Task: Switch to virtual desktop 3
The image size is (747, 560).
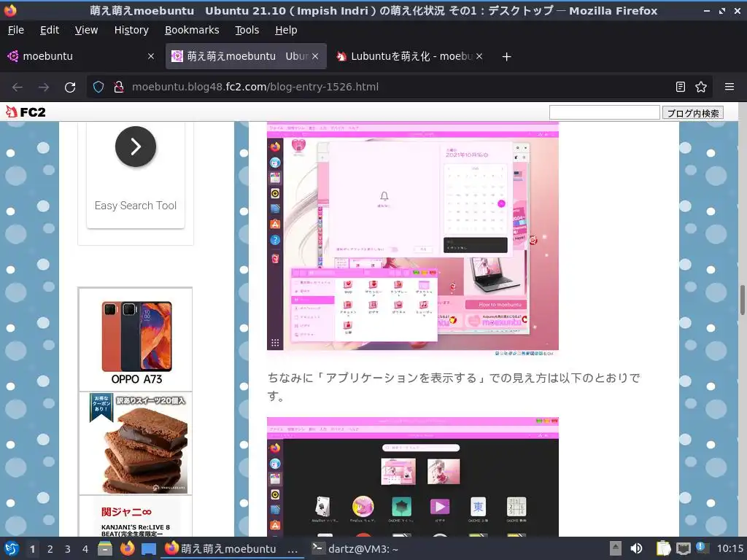Action: point(68,549)
